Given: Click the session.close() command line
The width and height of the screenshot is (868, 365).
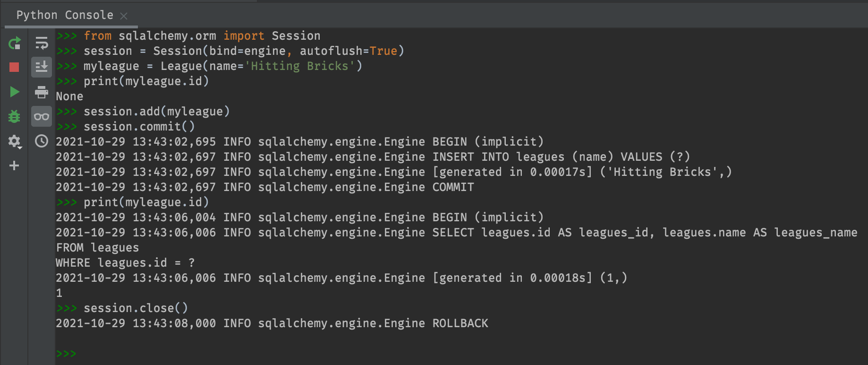Looking at the screenshot, I should (136, 308).
